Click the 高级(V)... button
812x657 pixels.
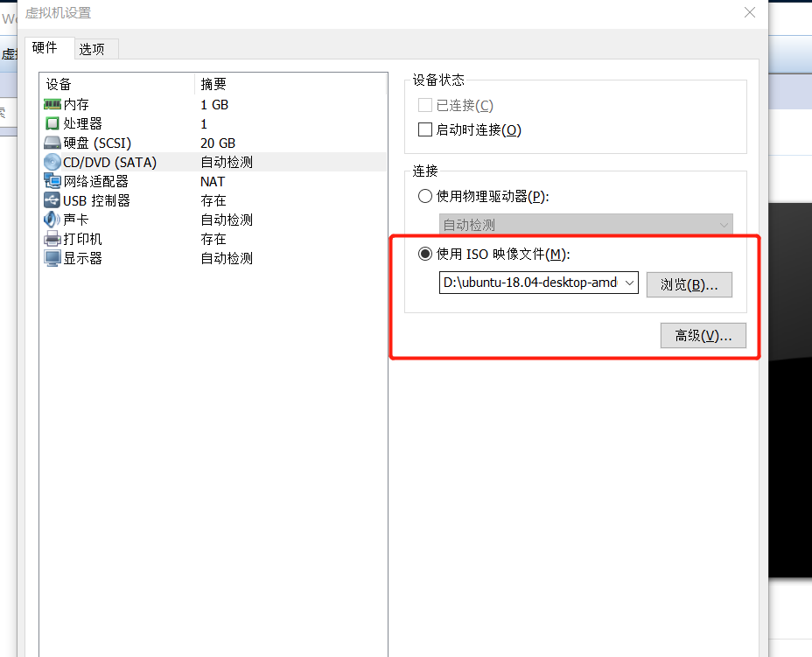point(703,335)
